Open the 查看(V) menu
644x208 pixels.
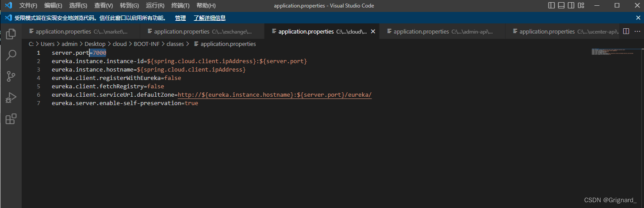point(103,5)
